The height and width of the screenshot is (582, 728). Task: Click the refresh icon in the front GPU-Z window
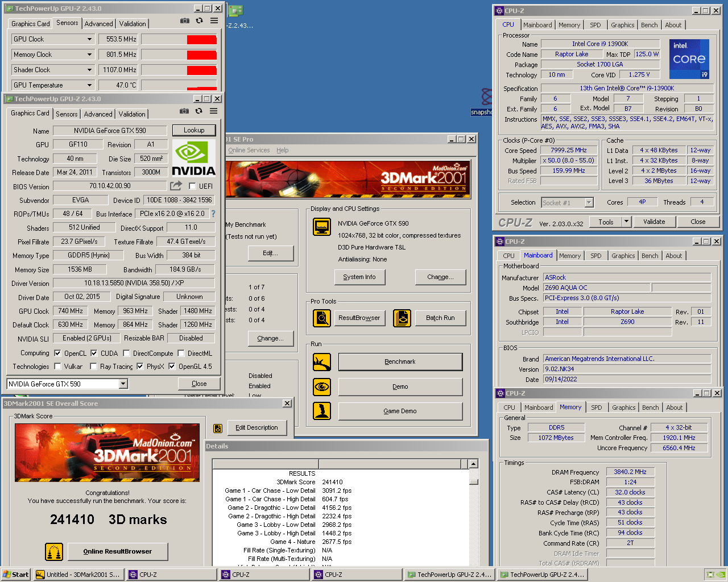coord(198,111)
